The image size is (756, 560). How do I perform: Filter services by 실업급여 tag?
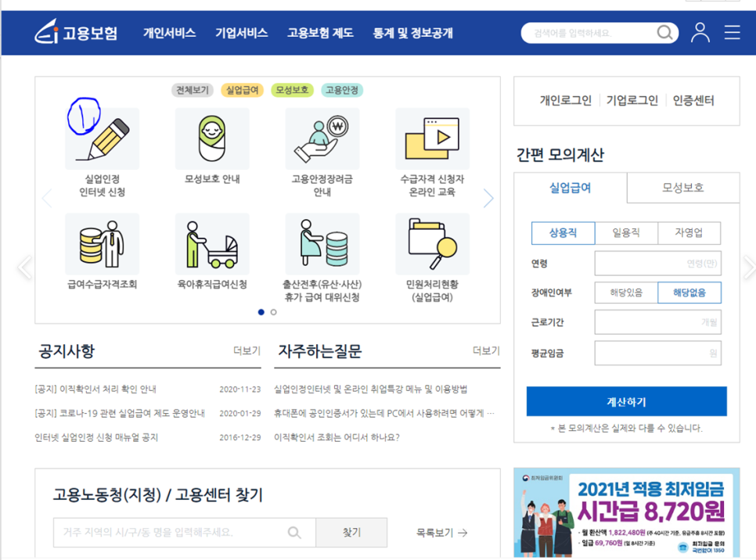[243, 90]
